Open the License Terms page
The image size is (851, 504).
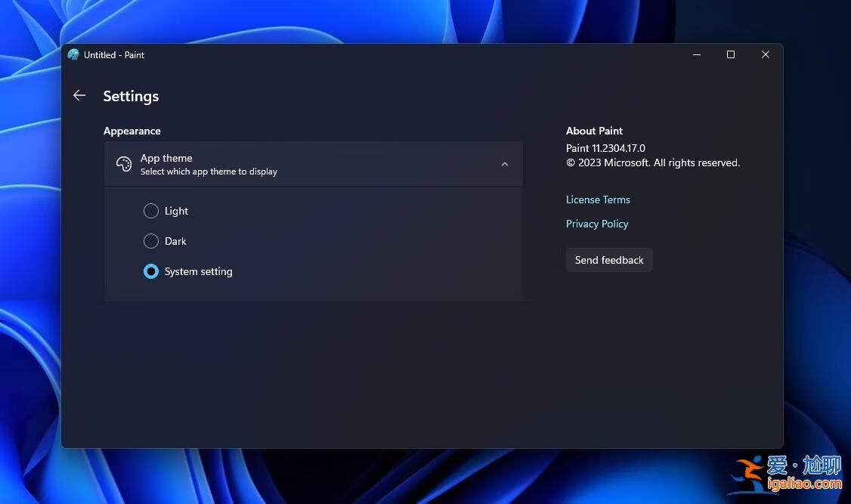coord(598,199)
